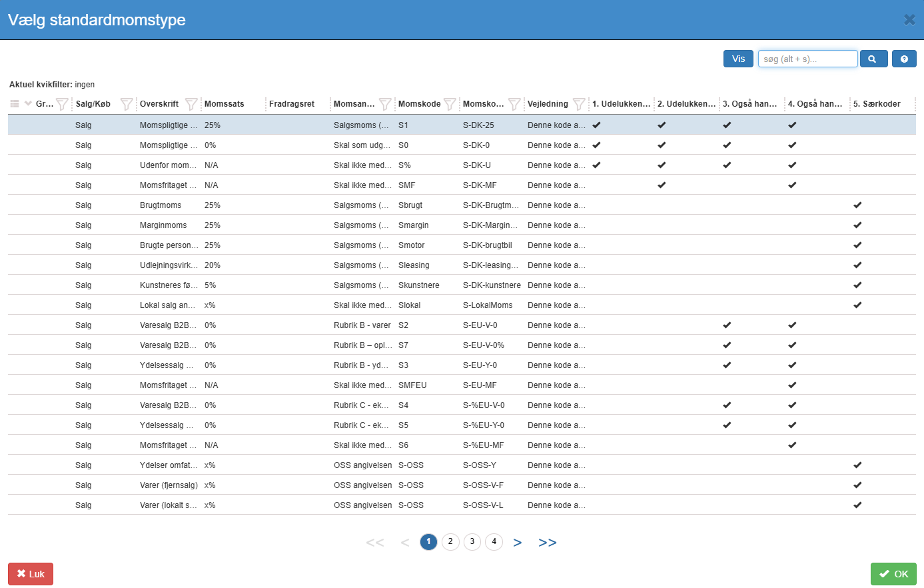Click the search magnifier button
The width and height of the screenshot is (924, 588).
873,59
